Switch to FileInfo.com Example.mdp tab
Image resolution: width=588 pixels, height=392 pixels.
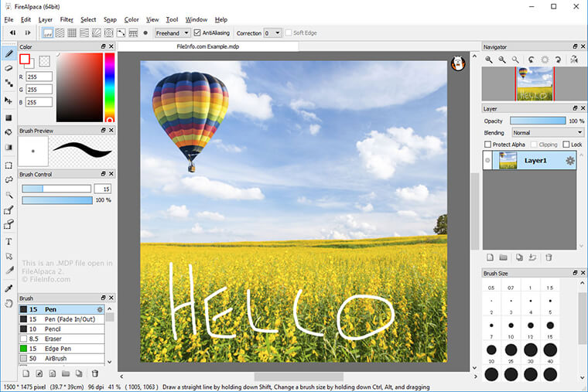click(x=209, y=47)
